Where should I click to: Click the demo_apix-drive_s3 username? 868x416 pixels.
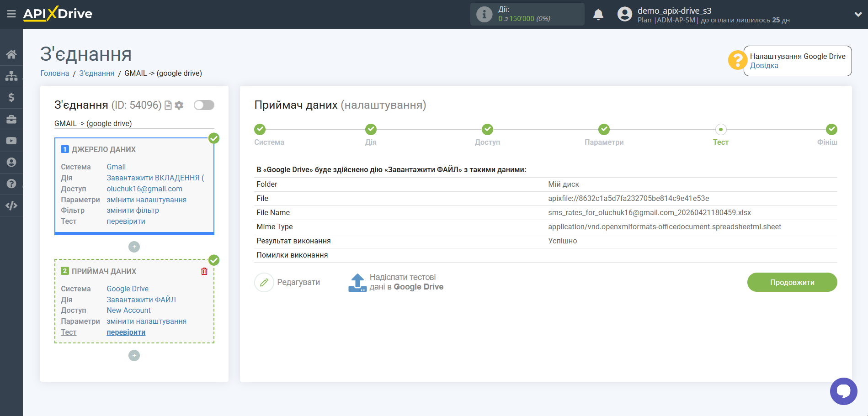[674, 11]
